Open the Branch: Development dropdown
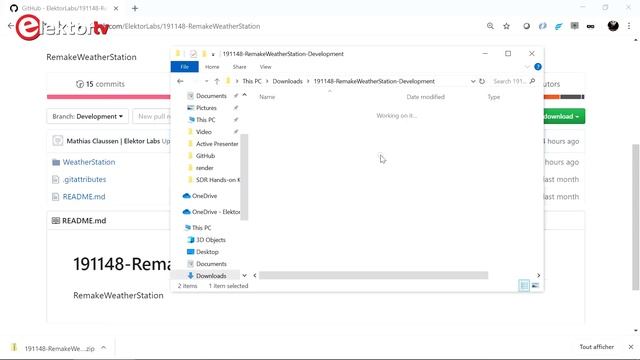Viewport: 640px width, 360px height. coord(87,116)
